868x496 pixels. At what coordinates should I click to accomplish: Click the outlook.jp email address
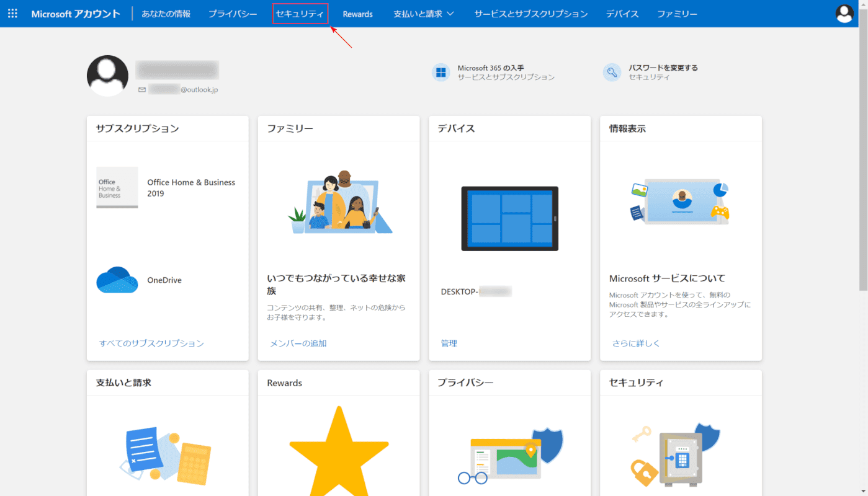pos(183,90)
